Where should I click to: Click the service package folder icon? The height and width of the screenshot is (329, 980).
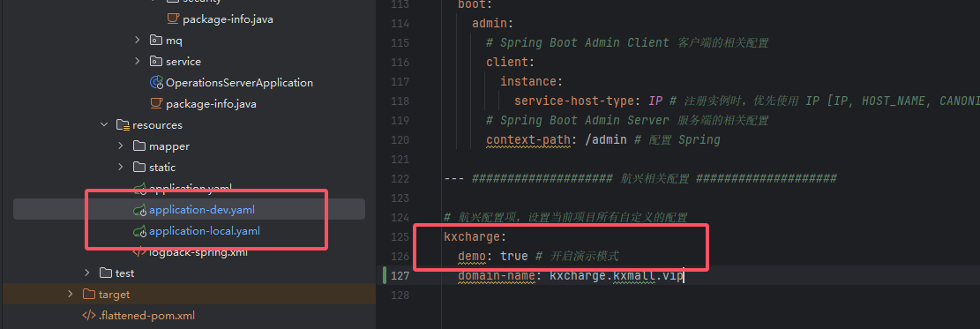(156, 61)
